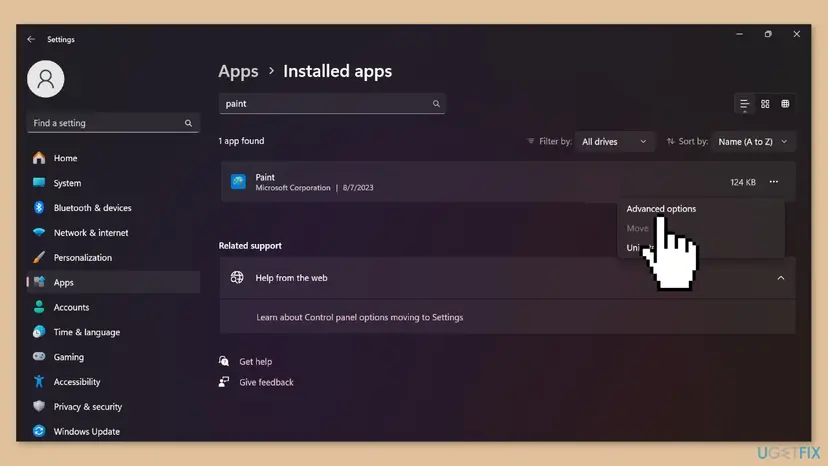This screenshot has width=828, height=466.
Task: Click the Gaming controller icon
Action: click(39, 357)
